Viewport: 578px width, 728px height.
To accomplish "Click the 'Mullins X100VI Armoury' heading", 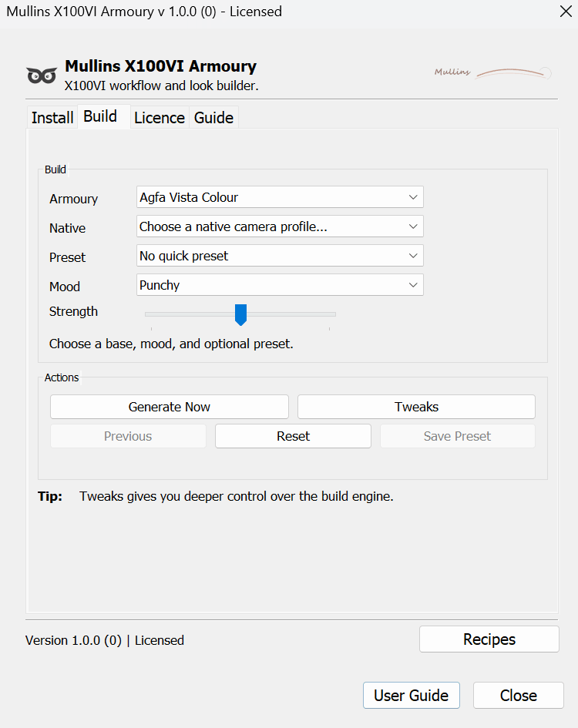I will pyautogui.click(x=160, y=66).
